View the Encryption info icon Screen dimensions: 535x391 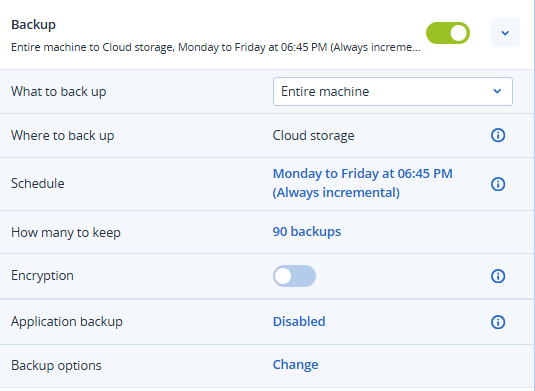click(498, 276)
